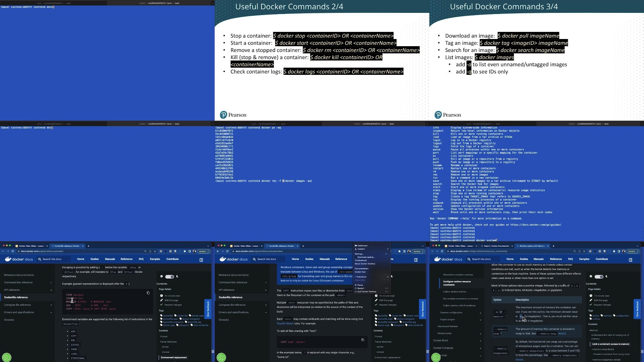Toggle sidebar menu icon on FROM busybox page
The height and width of the screenshot is (362, 644).
tap(201, 260)
